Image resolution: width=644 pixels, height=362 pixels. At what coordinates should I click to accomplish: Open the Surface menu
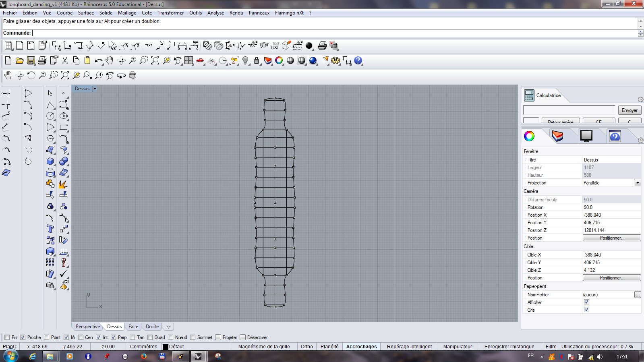click(86, 13)
